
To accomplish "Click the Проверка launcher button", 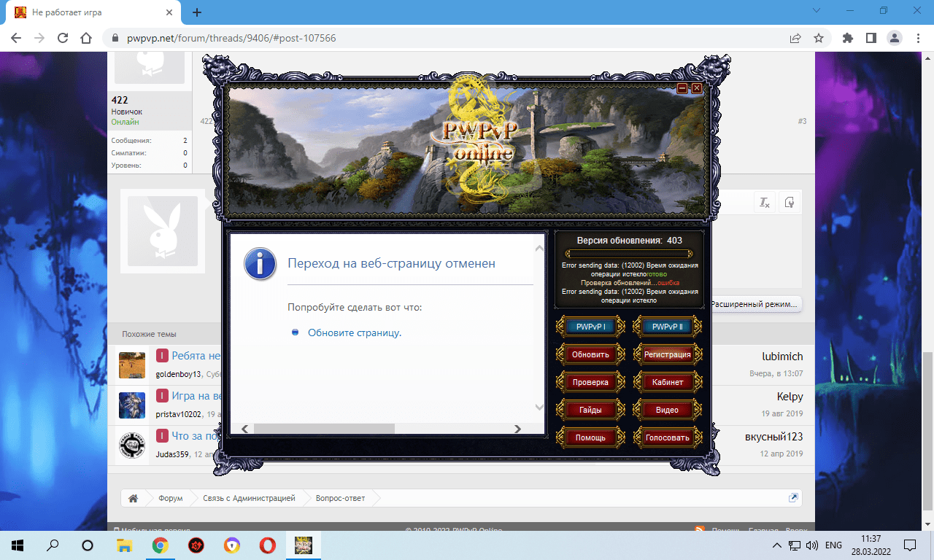I will tap(590, 382).
